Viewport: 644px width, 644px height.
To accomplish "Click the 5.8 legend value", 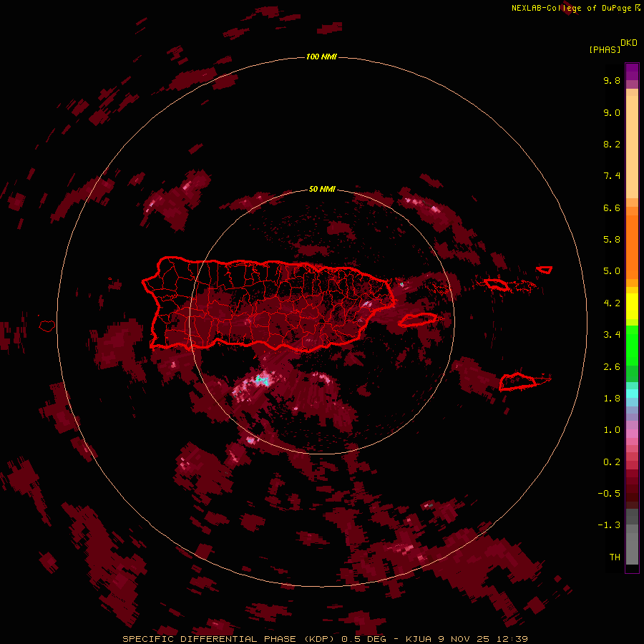I will [612, 240].
